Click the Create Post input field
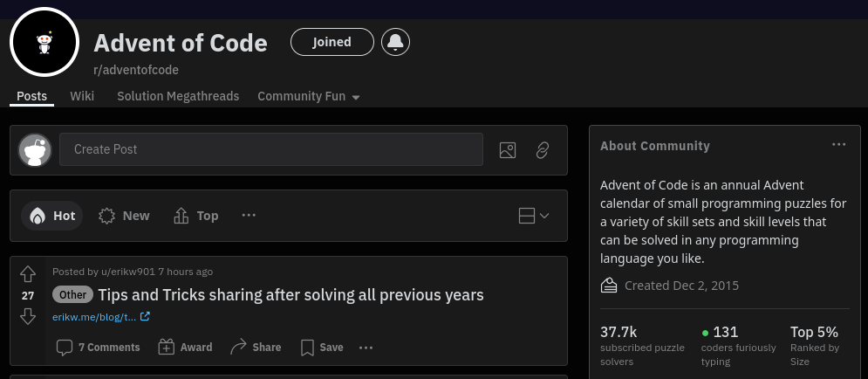868x379 pixels. 271,149
